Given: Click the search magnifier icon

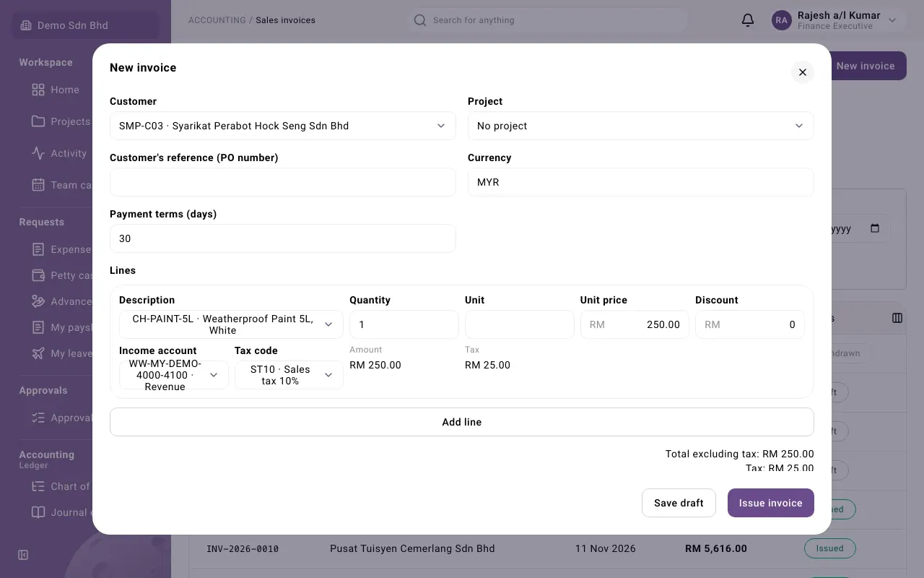Looking at the screenshot, I should coord(419,20).
